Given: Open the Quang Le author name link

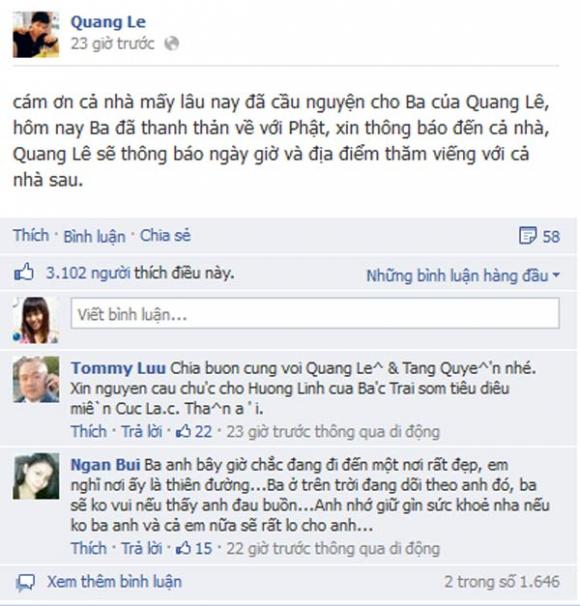Looking at the screenshot, I should 108,22.
